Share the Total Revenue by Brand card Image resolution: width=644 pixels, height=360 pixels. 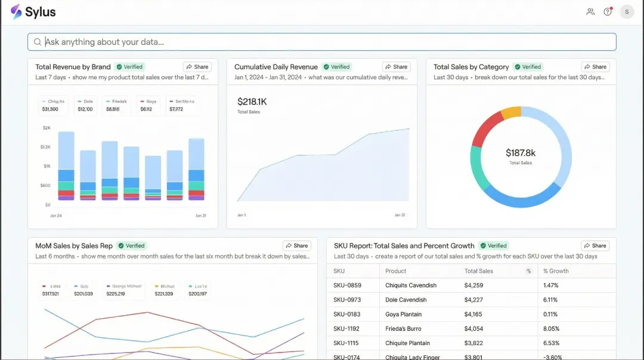[197, 66]
